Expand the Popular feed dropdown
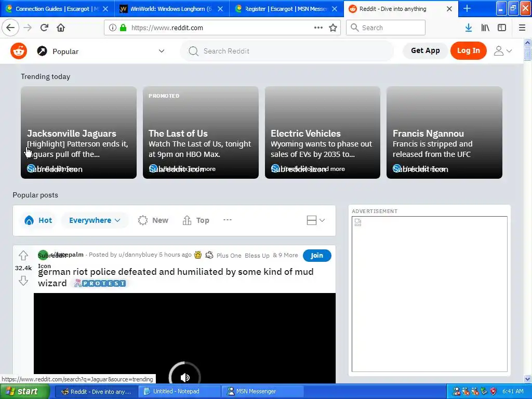Viewport: 532px width, 399px height. click(162, 51)
